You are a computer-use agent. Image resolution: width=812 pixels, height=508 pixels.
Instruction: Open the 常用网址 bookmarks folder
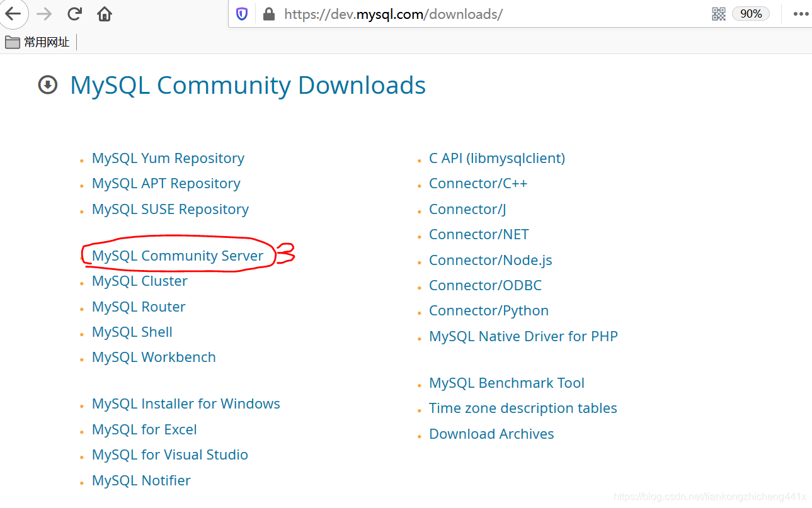[x=37, y=42]
